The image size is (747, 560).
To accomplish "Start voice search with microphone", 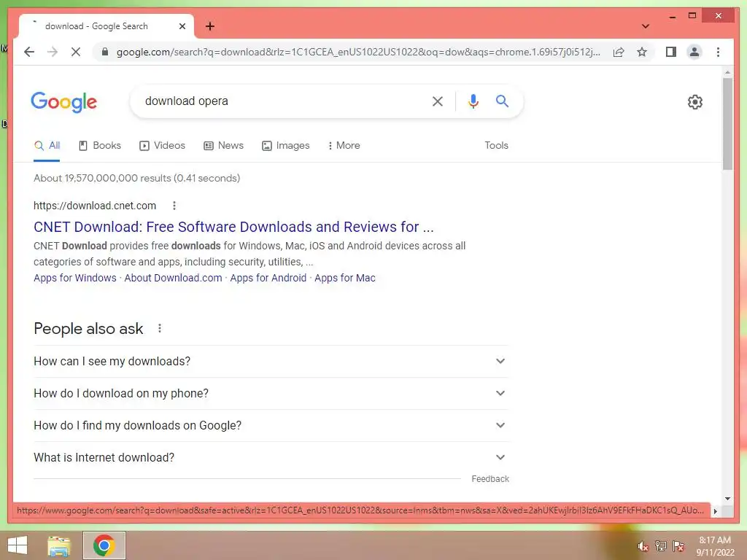I will (473, 101).
